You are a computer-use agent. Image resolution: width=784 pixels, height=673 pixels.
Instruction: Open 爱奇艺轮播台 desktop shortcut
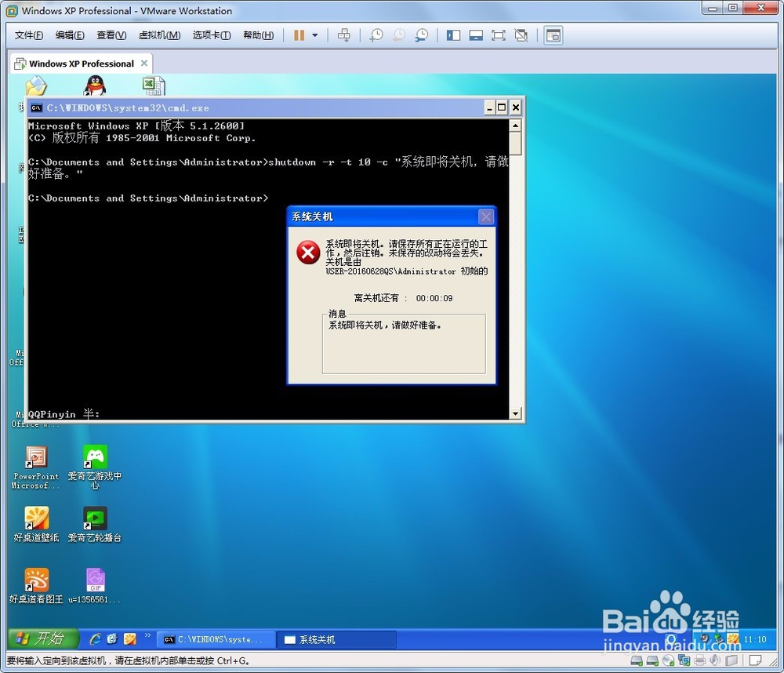[x=95, y=524]
